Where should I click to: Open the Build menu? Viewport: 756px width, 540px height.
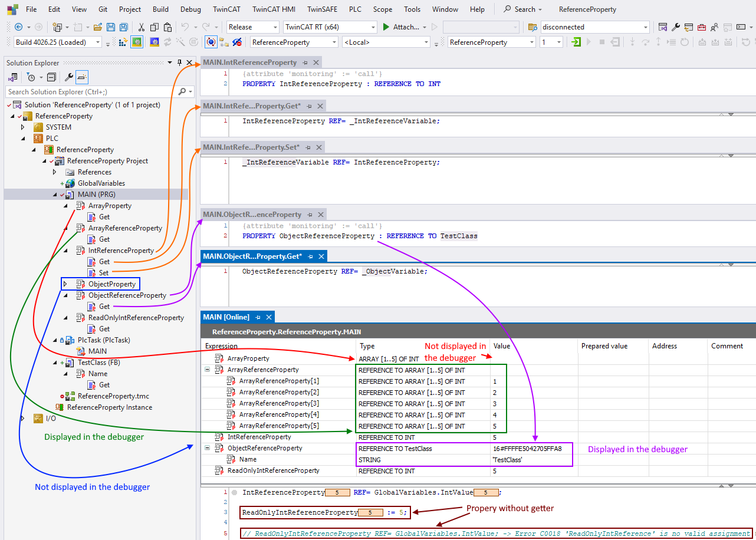click(x=160, y=9)
